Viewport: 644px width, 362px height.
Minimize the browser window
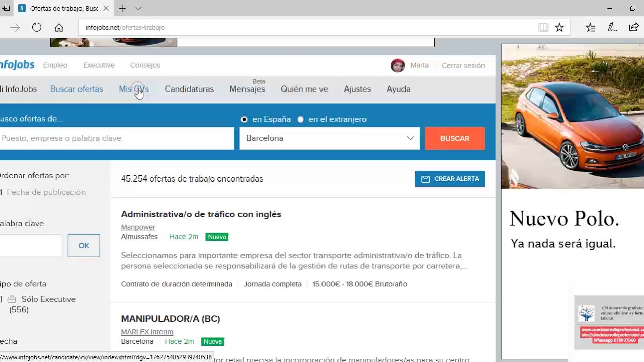pos(610,8)
